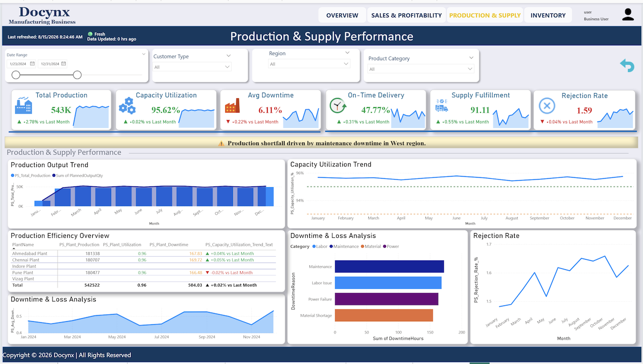Select the Production & Supply tab

pyautogui.click(x=485, y=15)
